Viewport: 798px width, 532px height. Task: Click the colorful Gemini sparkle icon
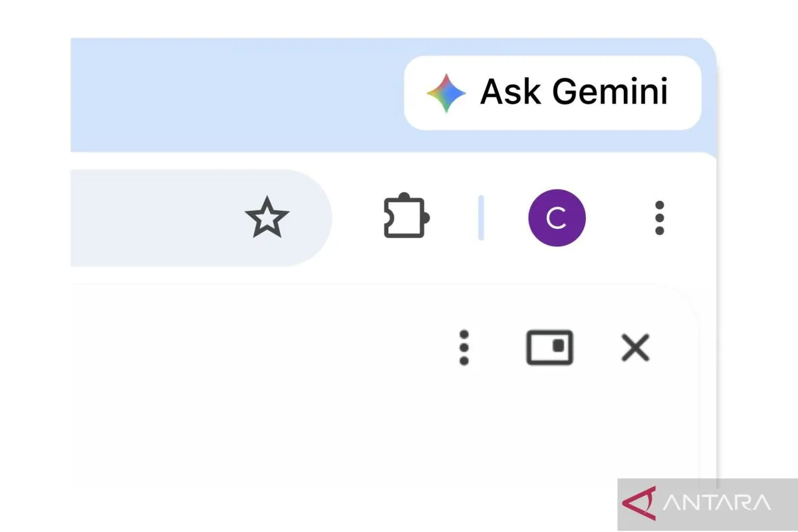pos(446,93)
